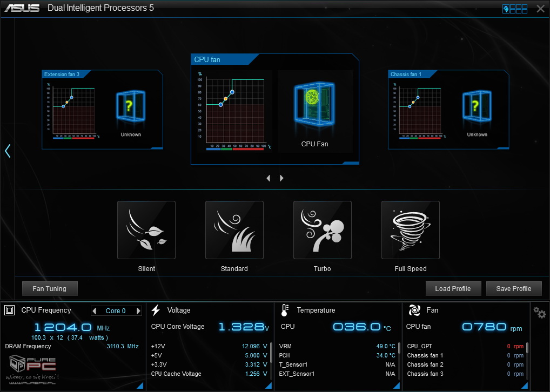Click the +5V voltage row

coord(209,355)
